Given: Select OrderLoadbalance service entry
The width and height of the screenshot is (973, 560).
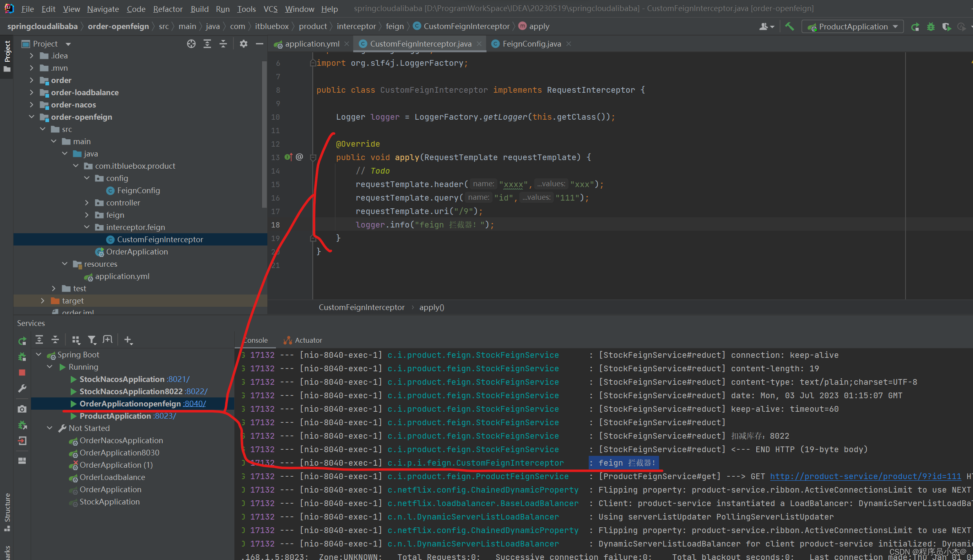Looking at the screenshot, I should point(112,477).
